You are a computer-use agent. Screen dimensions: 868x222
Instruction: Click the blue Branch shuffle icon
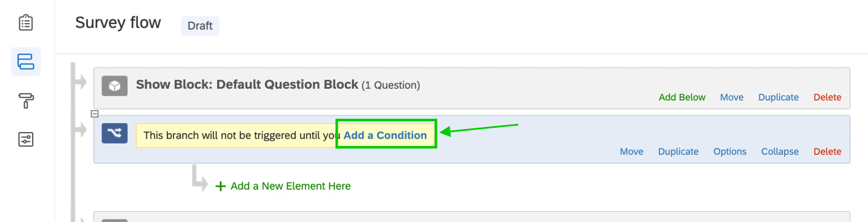point(114,133)
